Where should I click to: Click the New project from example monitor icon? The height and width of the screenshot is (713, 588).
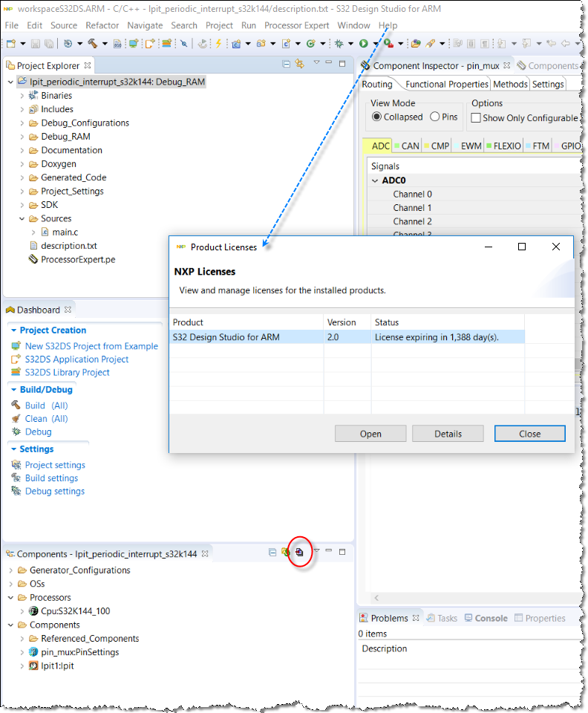[134, 44]
